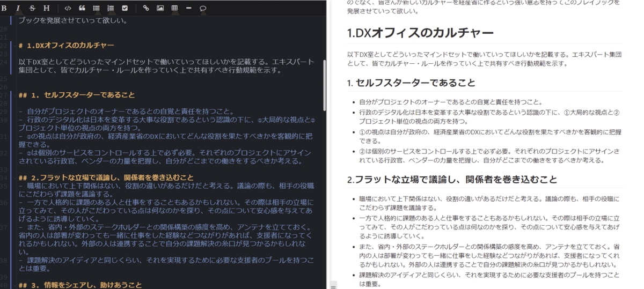This screenshot has width=644, height=289.
Task: Insert checkbox task list from toolbar
Action: [125, 8]
